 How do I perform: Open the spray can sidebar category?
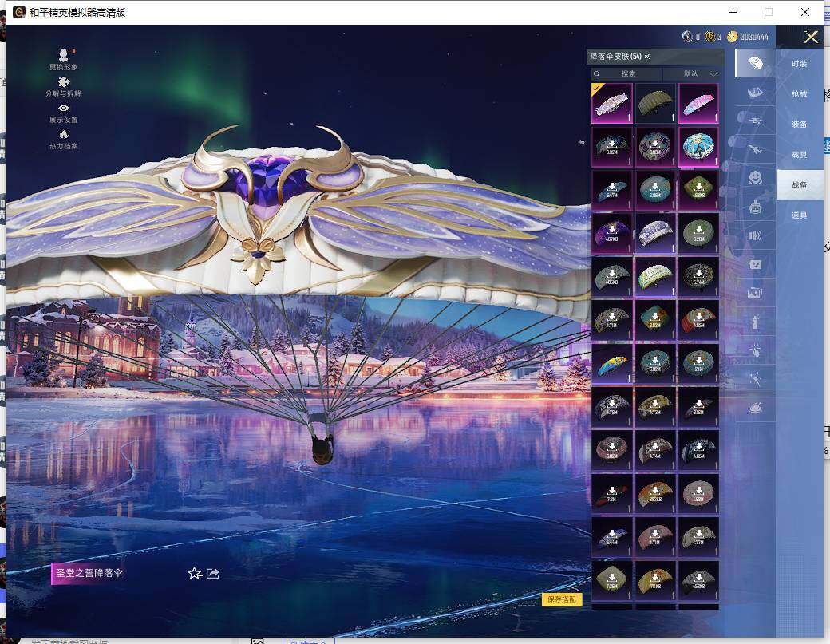(755, 322)
